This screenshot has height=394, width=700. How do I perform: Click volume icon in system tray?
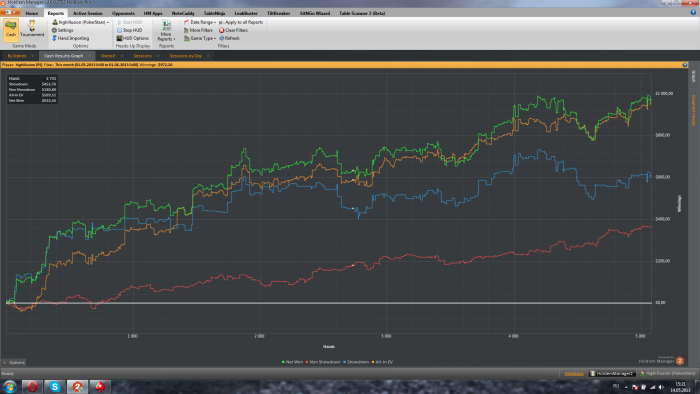coord(661,387)
